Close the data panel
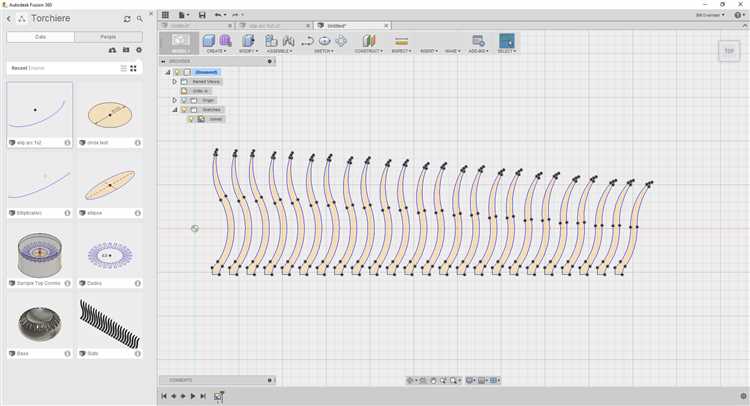 point(151,14)
